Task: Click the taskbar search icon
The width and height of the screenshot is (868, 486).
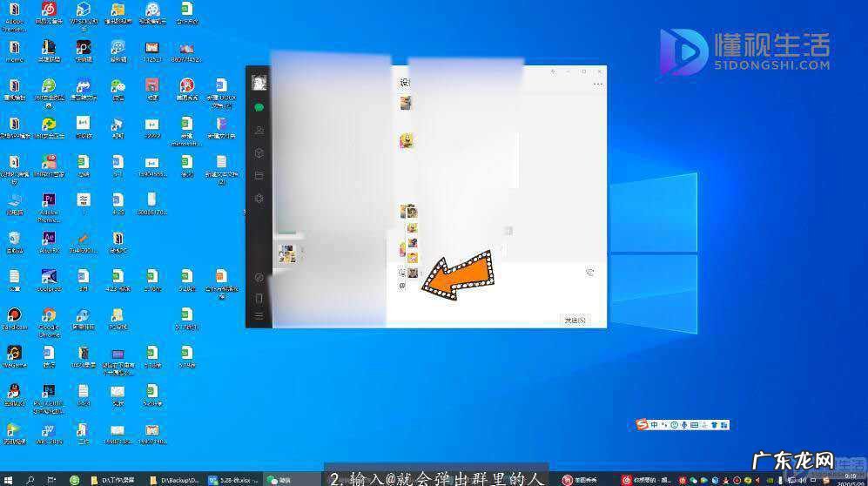Action: coord(30,479)
